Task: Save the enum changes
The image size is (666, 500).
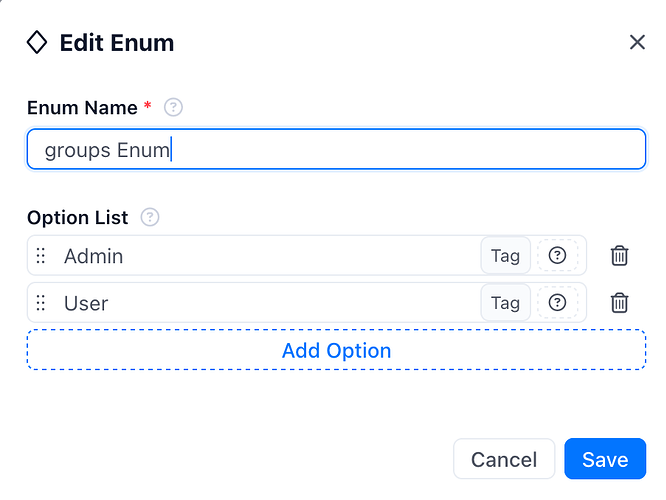Action: (x=605, y=459)
